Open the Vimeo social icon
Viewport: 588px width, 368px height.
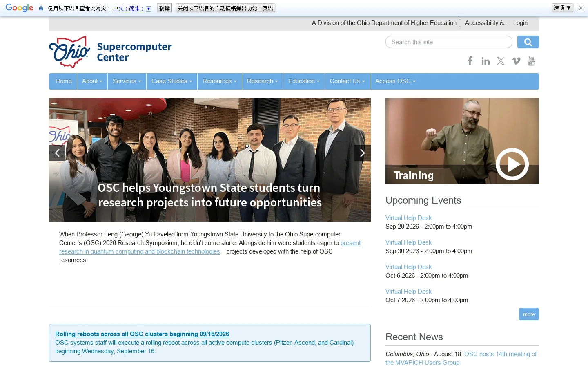[x=516, y=61]
